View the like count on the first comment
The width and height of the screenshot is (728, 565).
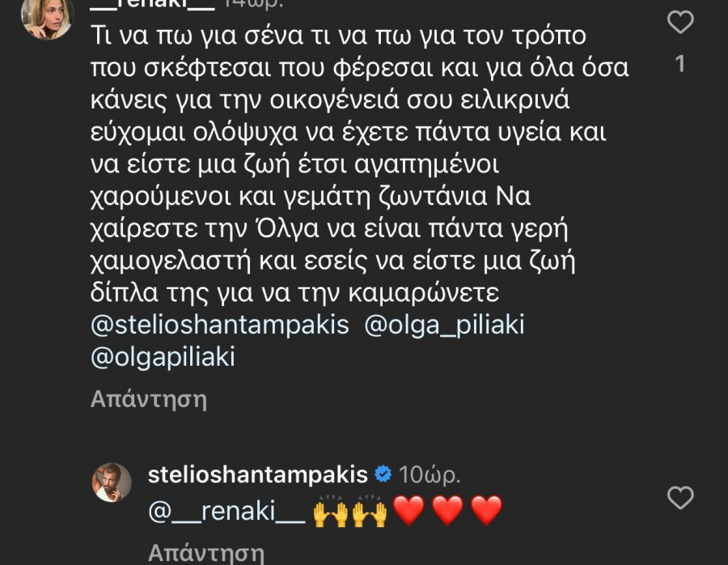[x=680, y=63]
